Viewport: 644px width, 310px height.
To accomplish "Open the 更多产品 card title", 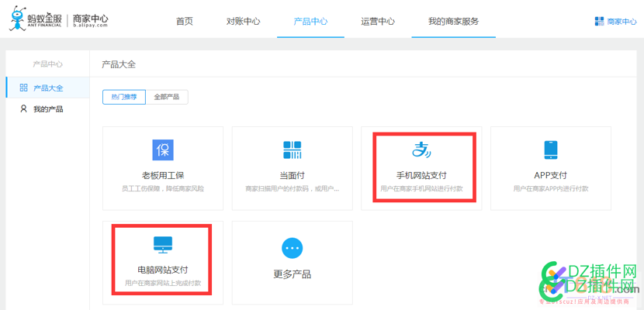I will pos(292,274).
